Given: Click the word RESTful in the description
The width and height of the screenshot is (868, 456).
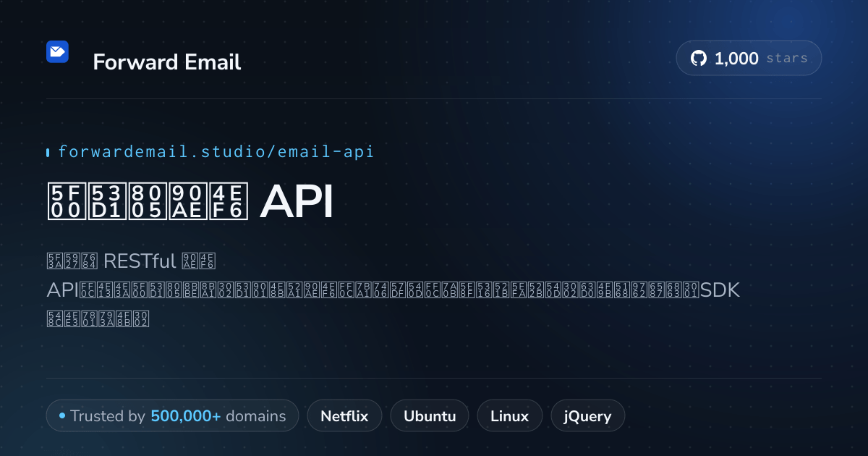Looking at the screenshot, I should [140, 260].
